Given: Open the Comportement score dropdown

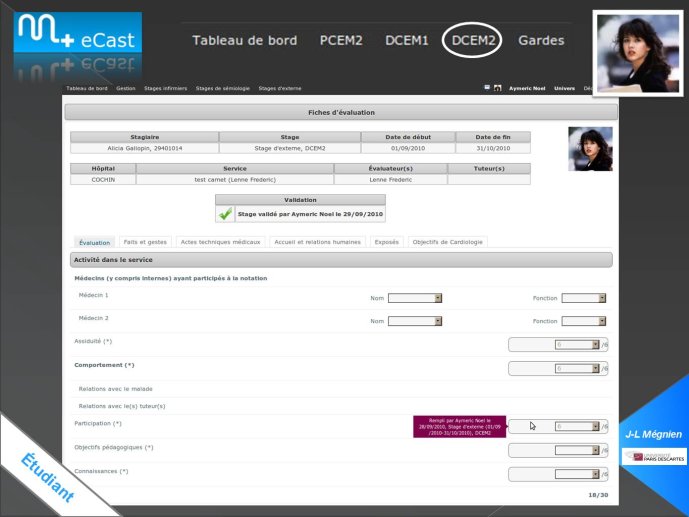Looking at the screenshot, I should 577,369.
